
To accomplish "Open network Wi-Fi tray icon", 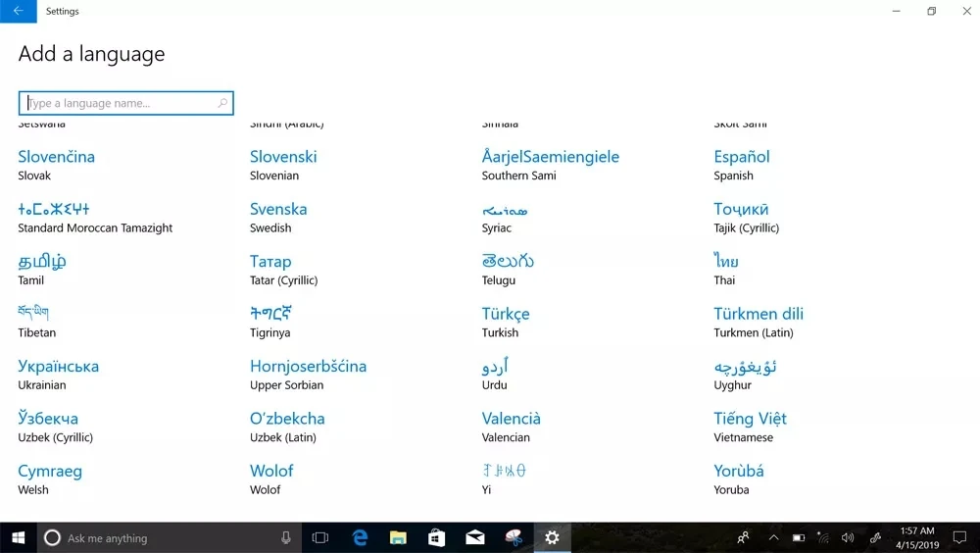I will coord(823,538).
